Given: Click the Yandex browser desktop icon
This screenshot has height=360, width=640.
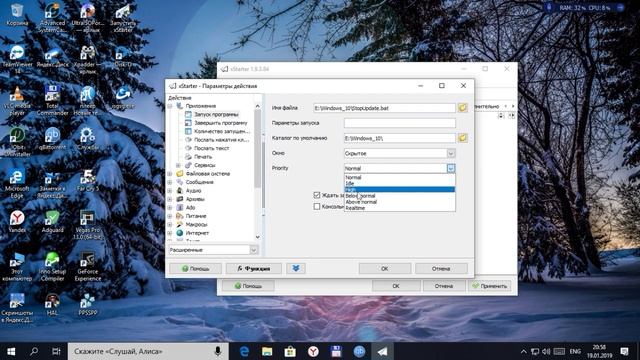Looking at the screenshot, I should coord(17,222).
